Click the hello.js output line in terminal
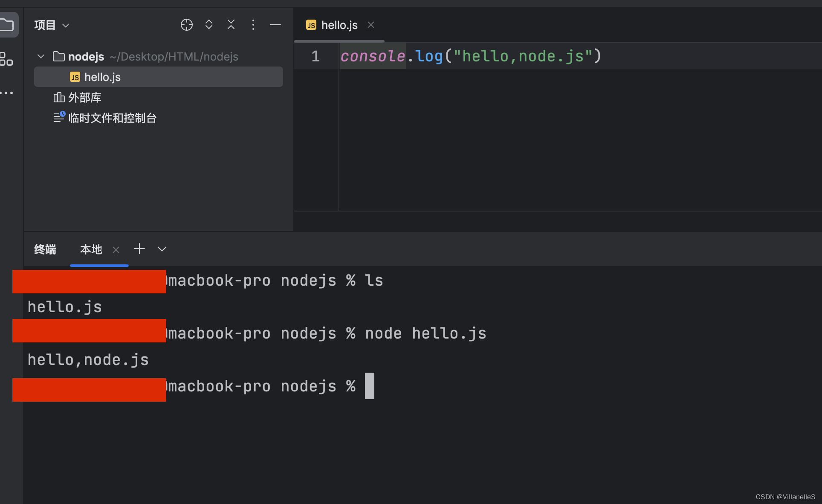 click(x=65, y=307)
